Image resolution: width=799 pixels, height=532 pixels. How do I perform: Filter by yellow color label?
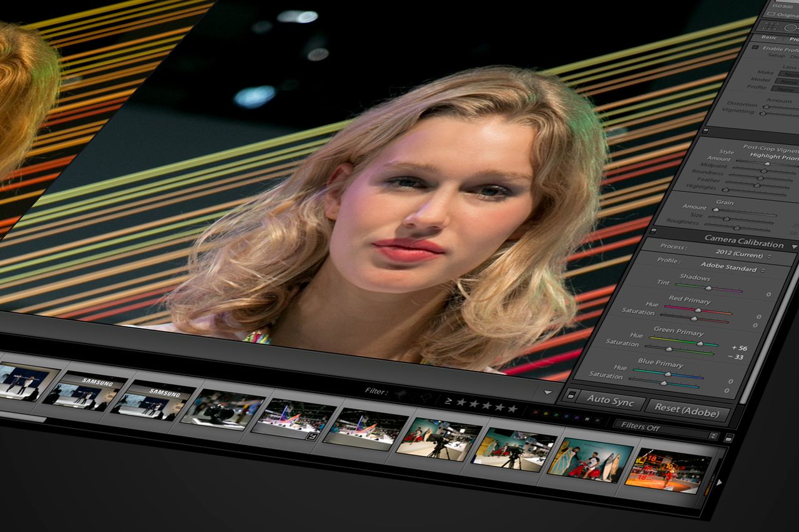(546, 413)
